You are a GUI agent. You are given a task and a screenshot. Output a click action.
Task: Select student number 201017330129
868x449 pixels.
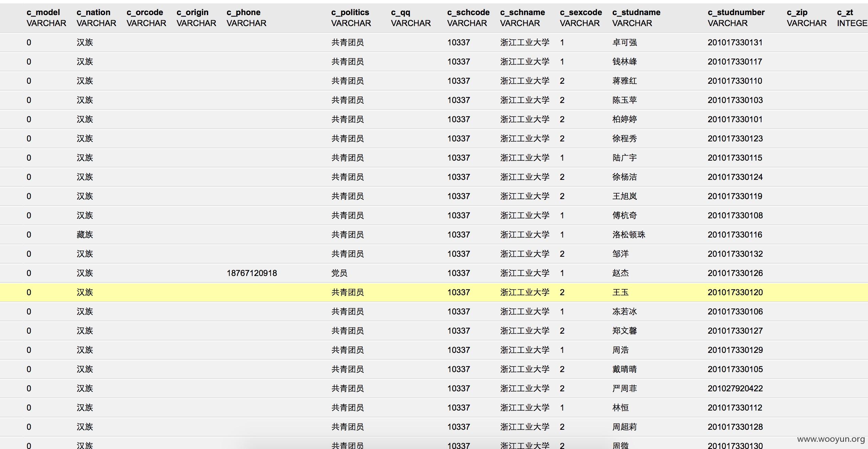point(735,350)
